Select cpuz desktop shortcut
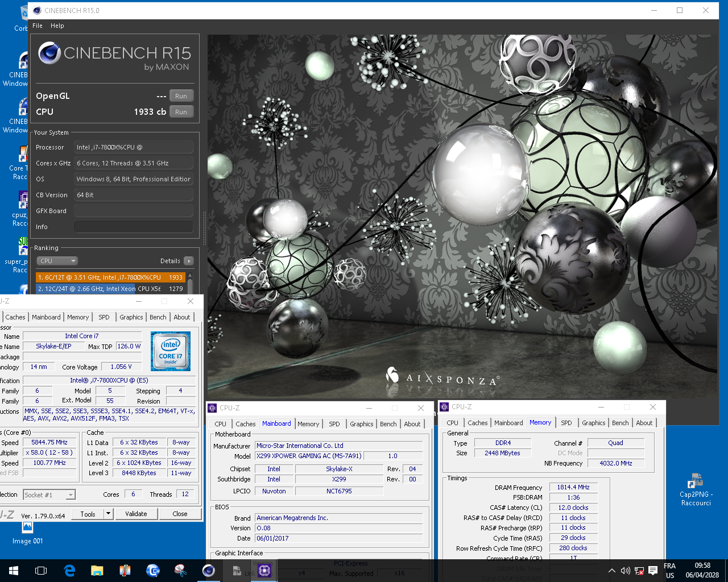728x582 pixels. [x=20, y=209]
